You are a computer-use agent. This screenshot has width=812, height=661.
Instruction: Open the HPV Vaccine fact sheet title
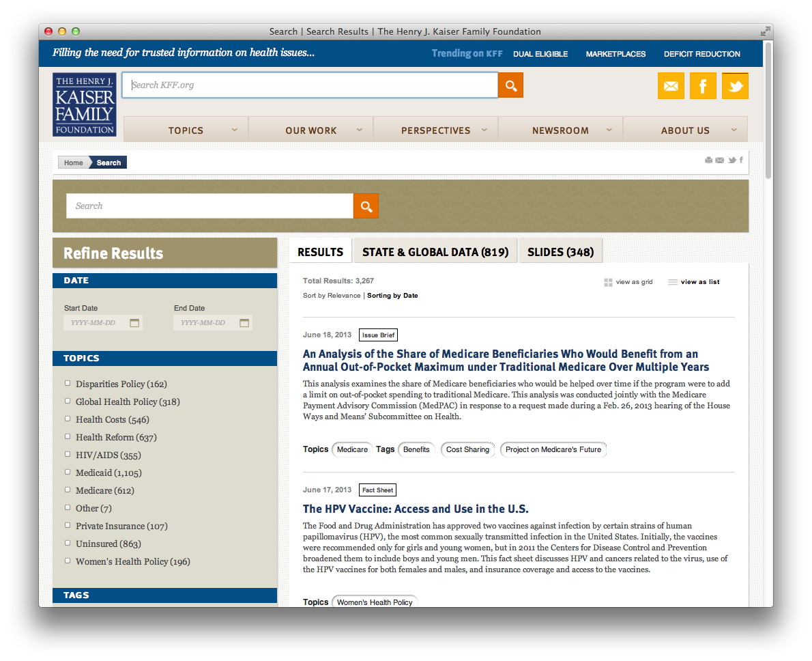pyautogui.click(x=416, y=509)
